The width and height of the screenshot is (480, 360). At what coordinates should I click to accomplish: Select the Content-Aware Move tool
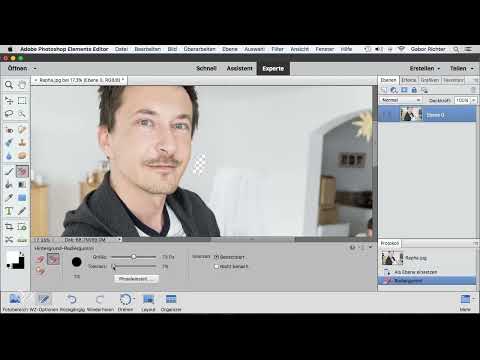tap(9, 240)
